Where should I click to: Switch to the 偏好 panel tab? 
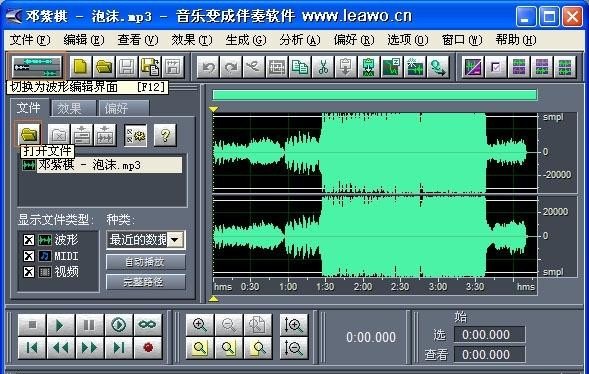pyautogui.click(x=123, y=109)
